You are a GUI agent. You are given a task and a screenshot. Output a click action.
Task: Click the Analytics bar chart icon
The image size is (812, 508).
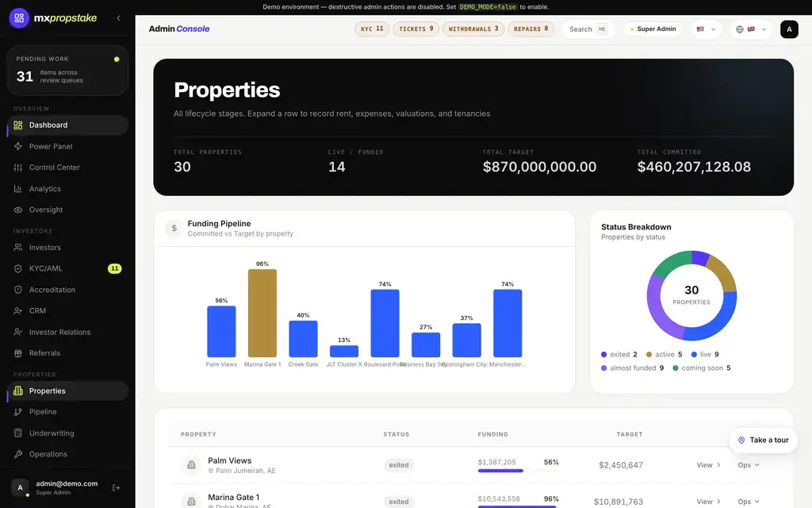coord(18,189)
